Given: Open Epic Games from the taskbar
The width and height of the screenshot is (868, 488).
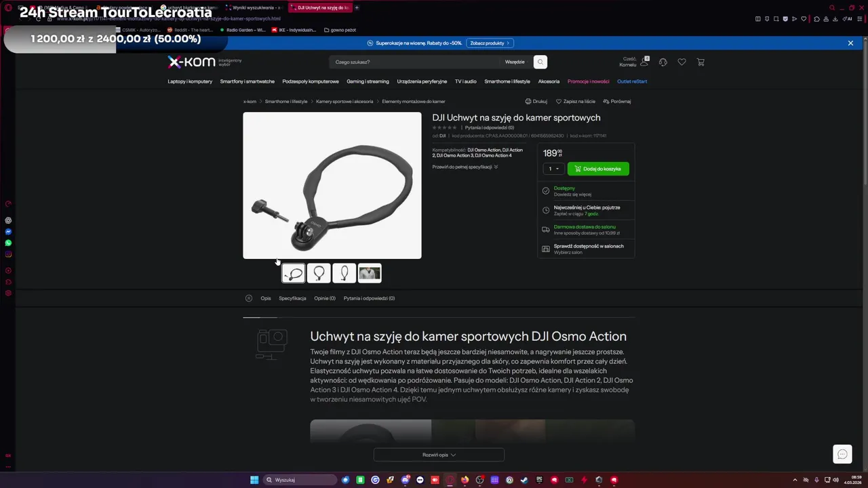Looking at the screenshot, I should coord(539,480).
